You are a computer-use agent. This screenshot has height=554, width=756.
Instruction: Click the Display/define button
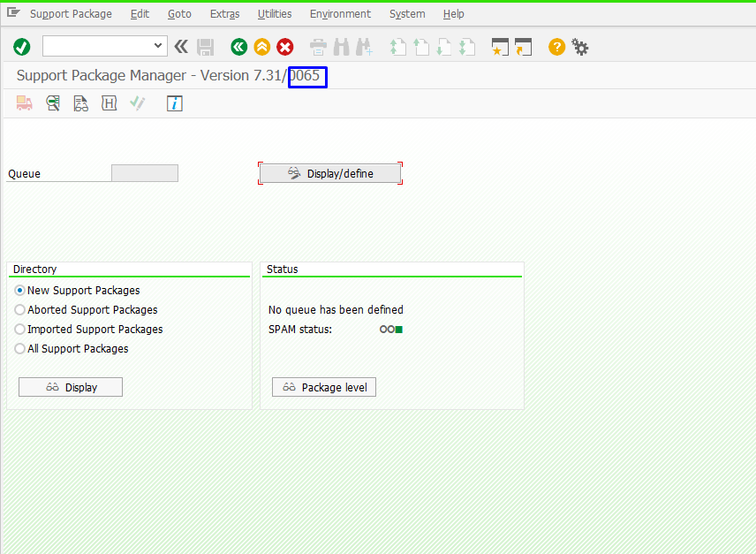pyautogui.click(x=330, y=172)
